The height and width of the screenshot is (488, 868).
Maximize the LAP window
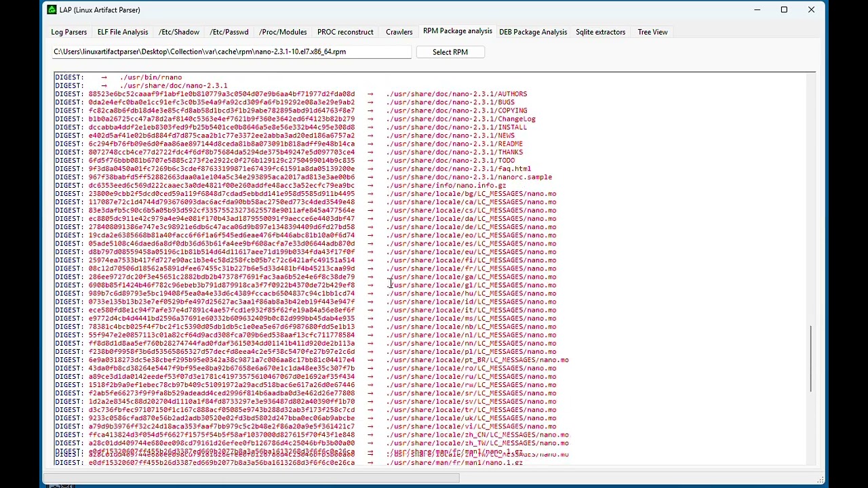[784, 9]
